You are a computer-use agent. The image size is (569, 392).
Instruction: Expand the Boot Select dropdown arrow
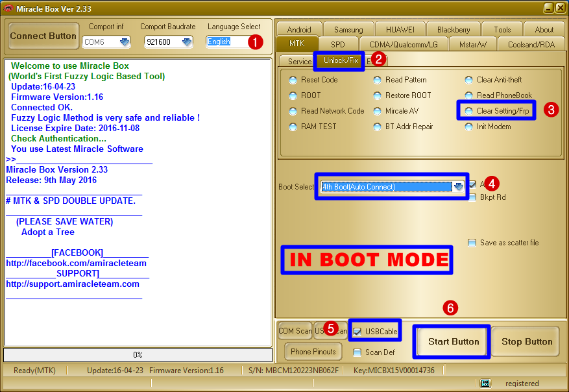point(458,186)
